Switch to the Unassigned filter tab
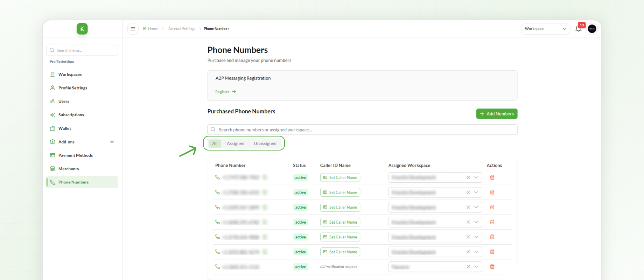This screenshot has width=644, height=280. coord(265,143)
